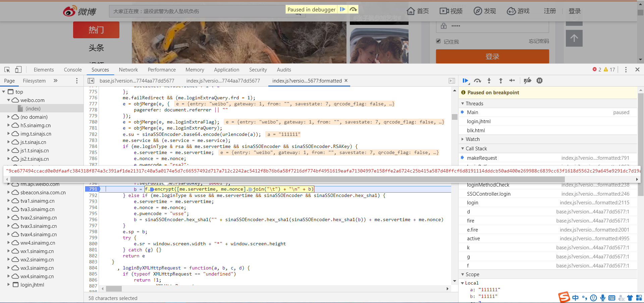The image size is (644, 303).
Task: Open the 首页 home link
Action: click(418, 11)
